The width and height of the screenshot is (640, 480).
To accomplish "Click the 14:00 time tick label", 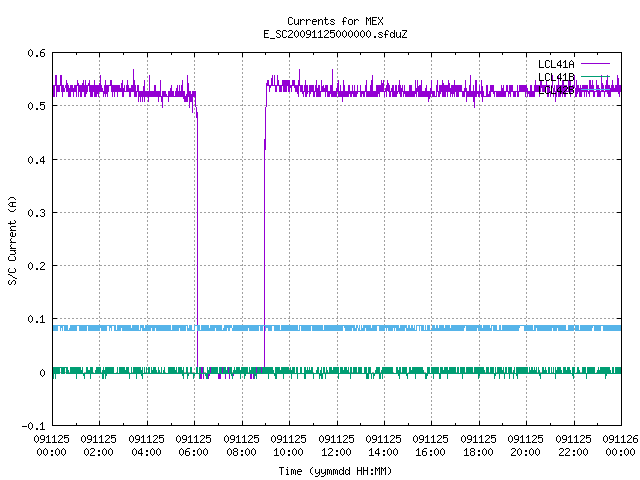I will 383,452.
